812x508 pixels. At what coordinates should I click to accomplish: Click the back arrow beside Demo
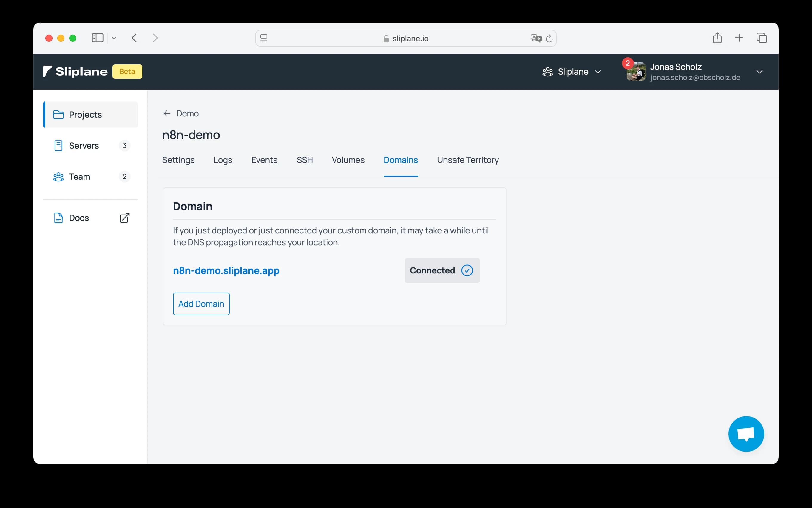tap(167, 113)
